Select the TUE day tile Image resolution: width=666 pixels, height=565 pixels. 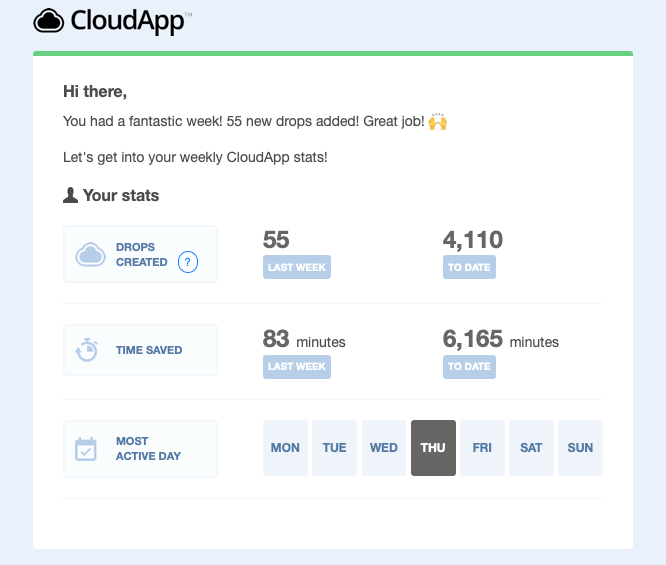pos(334,448)
